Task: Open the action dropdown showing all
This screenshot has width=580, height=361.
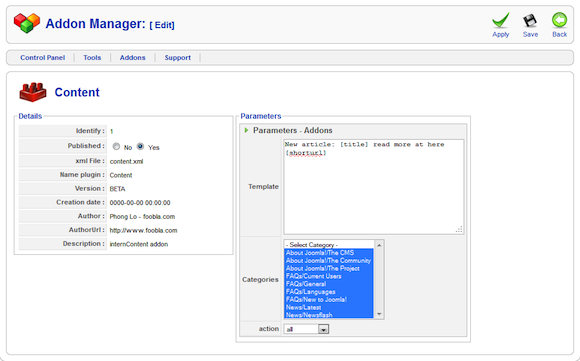Action: pos(306,329)
